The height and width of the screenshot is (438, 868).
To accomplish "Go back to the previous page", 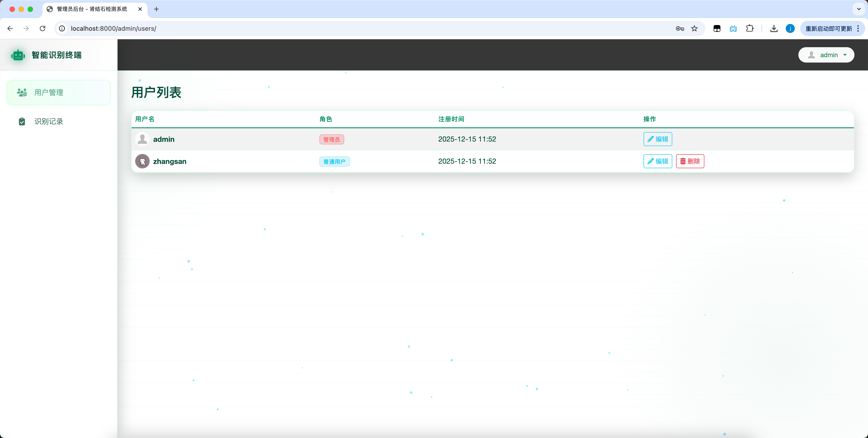I will 10,29.
